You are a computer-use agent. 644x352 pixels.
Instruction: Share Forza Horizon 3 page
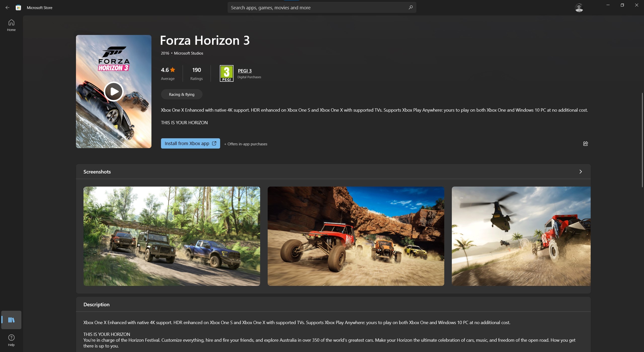click(x=586, y=144)
